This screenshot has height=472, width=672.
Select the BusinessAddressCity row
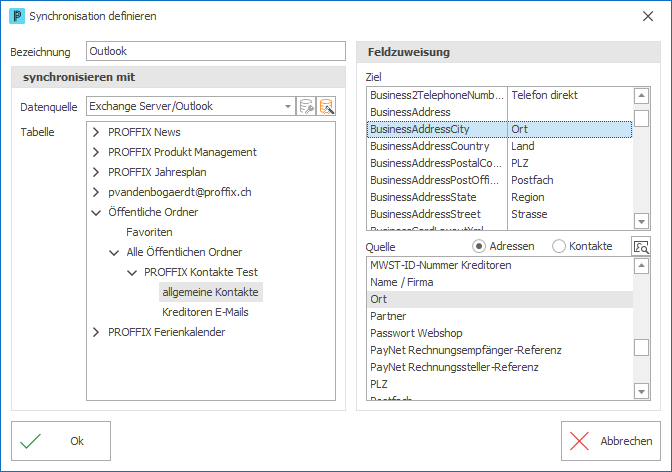pyautogui.click(x=499, y=129)
